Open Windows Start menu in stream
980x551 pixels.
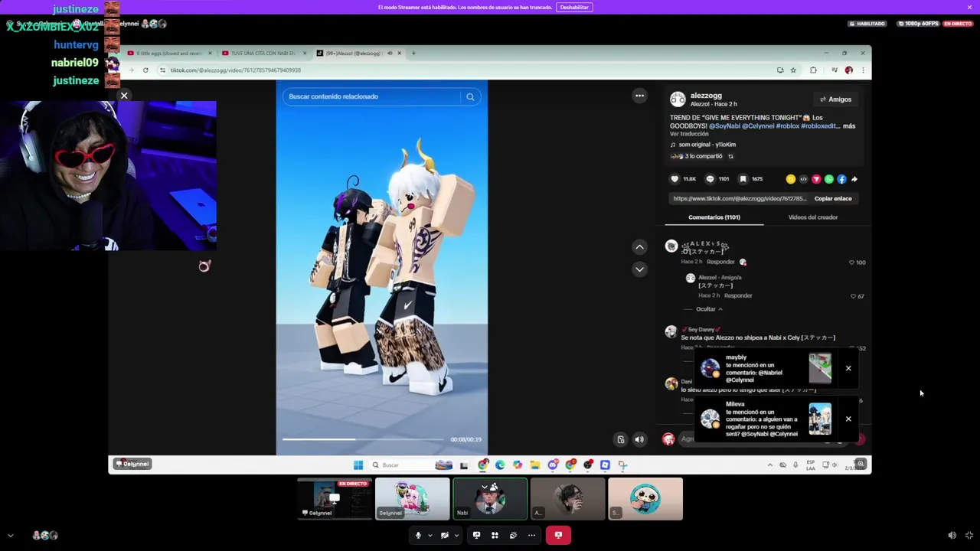pos(358,465)
